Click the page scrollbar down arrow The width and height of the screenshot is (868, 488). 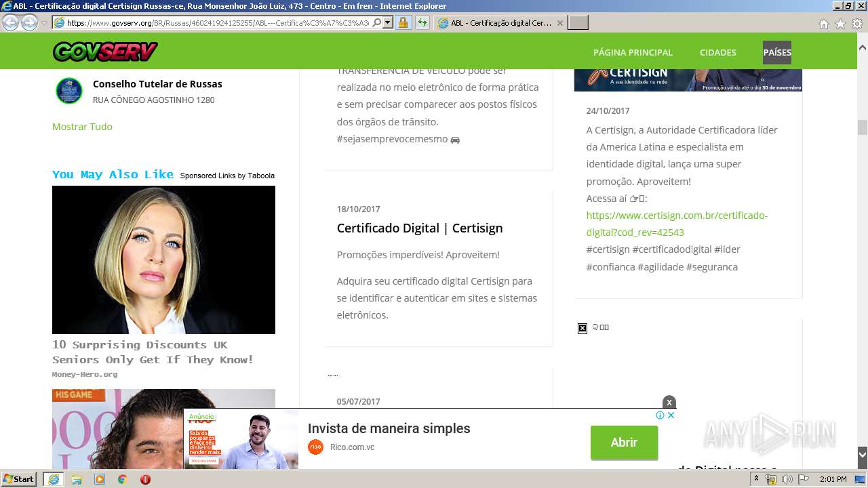coord(863,455)
